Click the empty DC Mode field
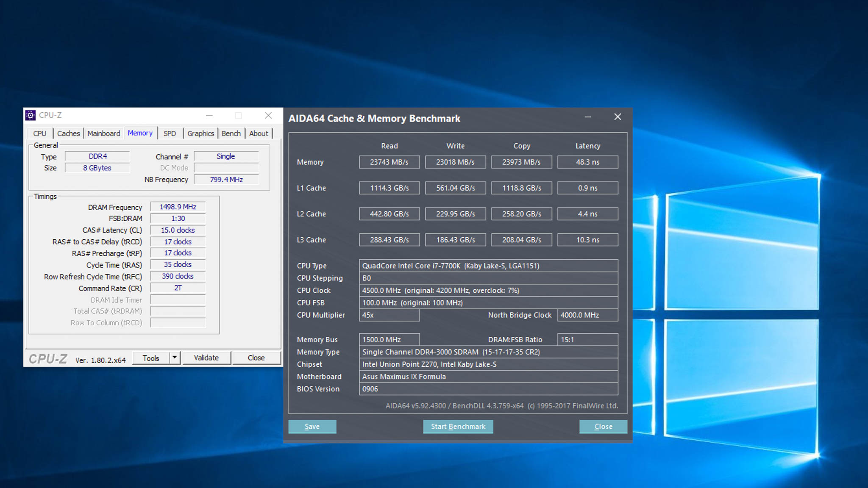868x488 pixels. click(226, 168)
